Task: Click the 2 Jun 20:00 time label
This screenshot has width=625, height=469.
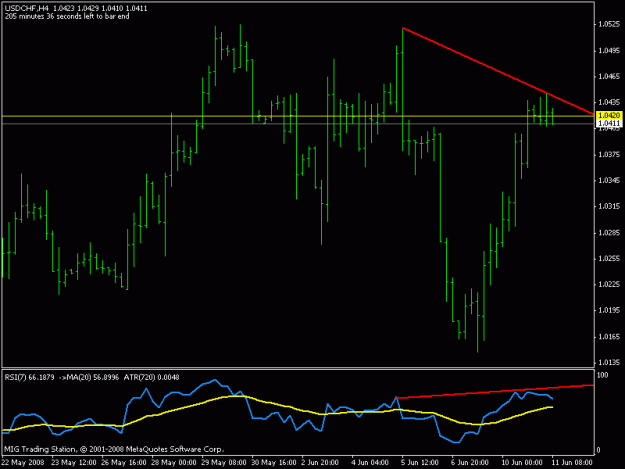Action: (320, 462)
